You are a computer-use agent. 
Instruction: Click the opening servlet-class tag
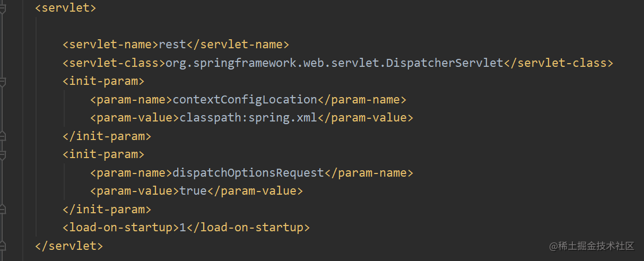(x=114, y=63)
